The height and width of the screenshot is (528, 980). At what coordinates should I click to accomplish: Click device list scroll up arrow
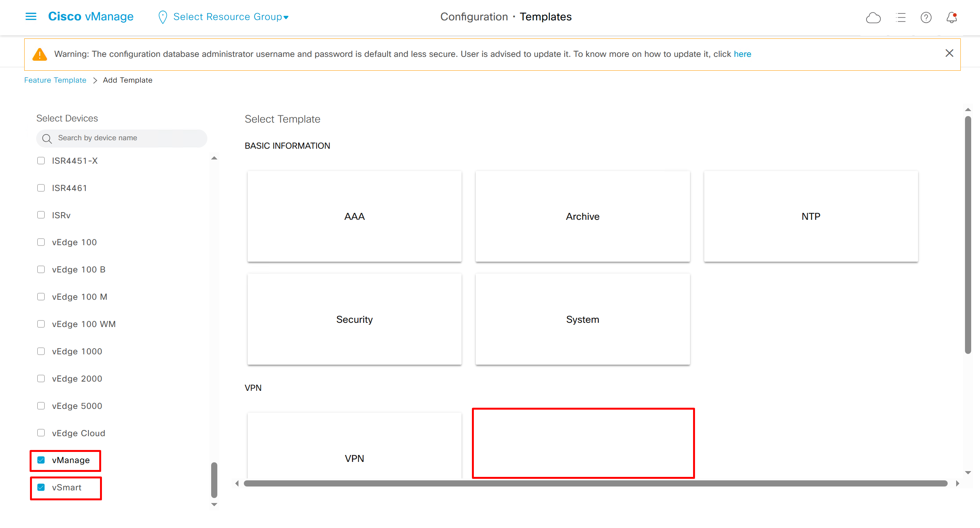point(214,158)
